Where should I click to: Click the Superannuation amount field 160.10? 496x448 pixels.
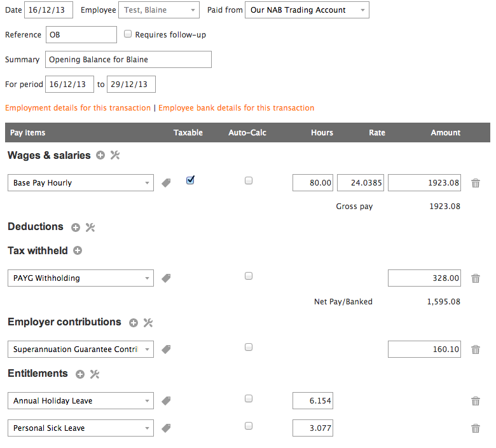425,350
